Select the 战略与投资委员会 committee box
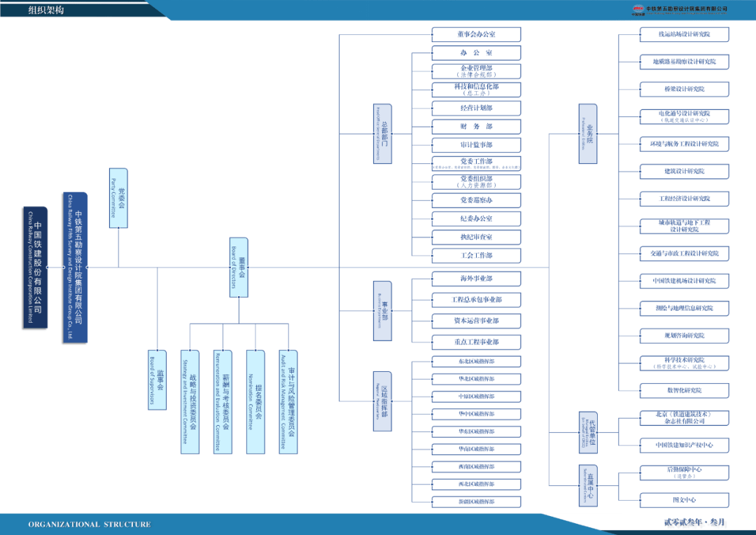Image resolution: width=756 pixels, height=535 pixels. point(190,402)
